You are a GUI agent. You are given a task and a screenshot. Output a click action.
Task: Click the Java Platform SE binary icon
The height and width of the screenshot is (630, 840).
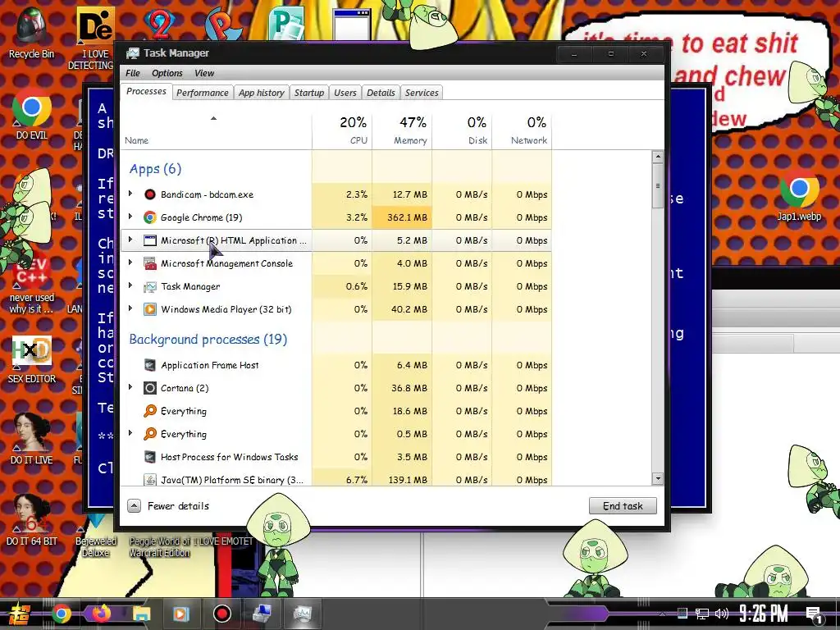coord(150,479)
